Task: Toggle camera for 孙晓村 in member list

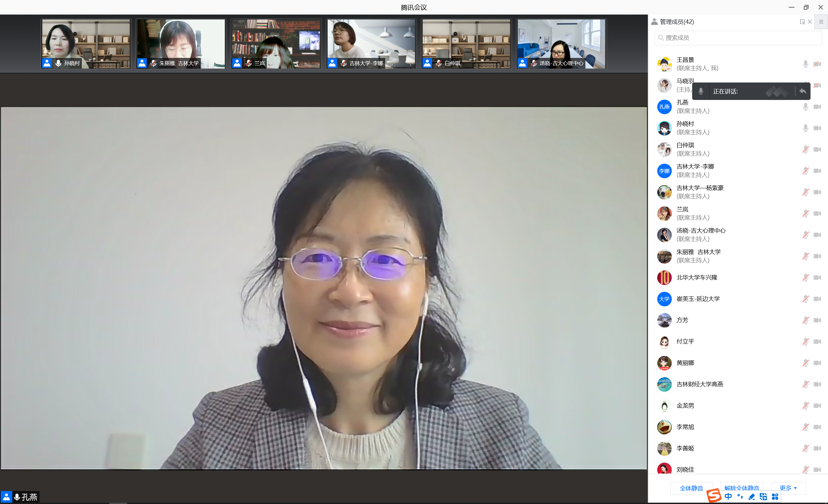Action: (817, 128)
